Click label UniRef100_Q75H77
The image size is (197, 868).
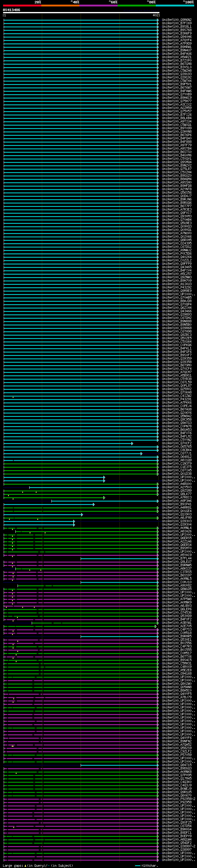pos(177,101)
